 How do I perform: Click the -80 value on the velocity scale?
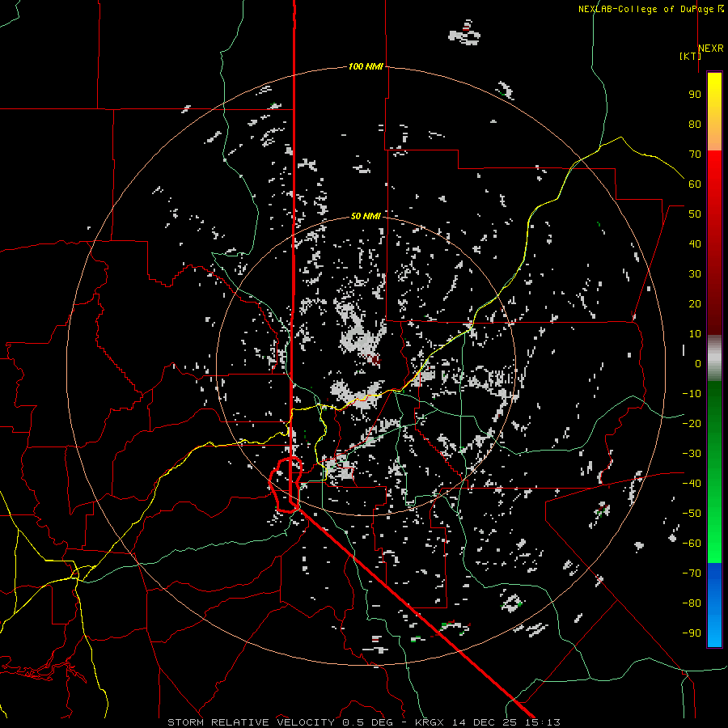692,603
